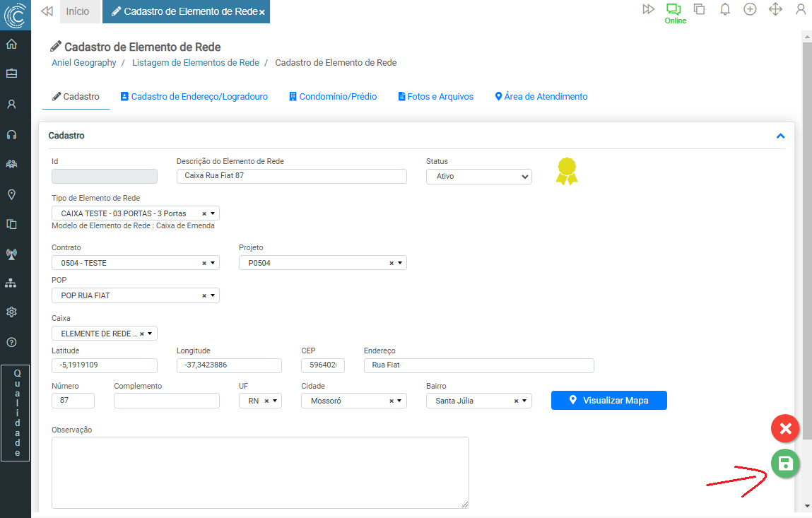Viewport: 812px width, 518px height.
Task: Open the Status dropdown showing Ativo
Action: (478, 177)
